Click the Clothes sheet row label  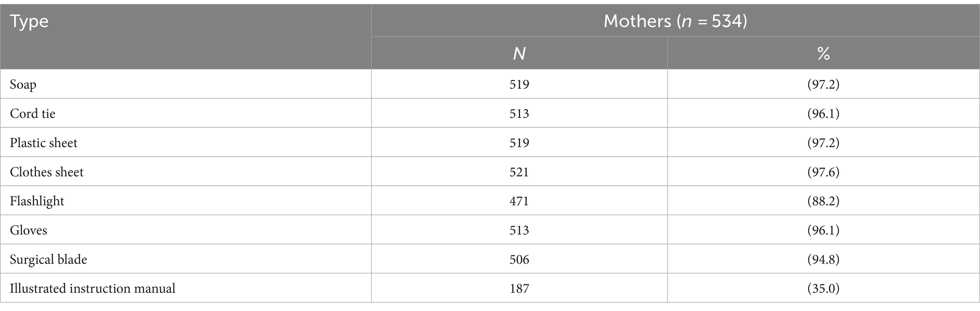46,172
